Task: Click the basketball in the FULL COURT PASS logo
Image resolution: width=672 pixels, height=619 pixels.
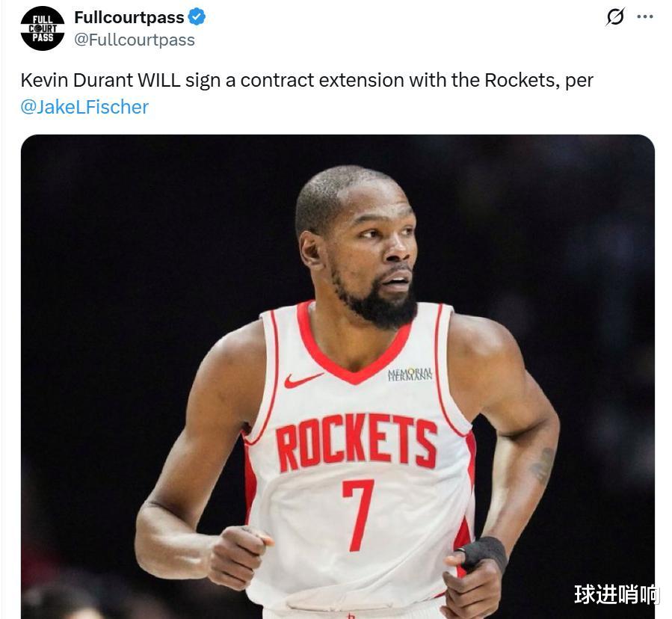Action: click(38, 28)
